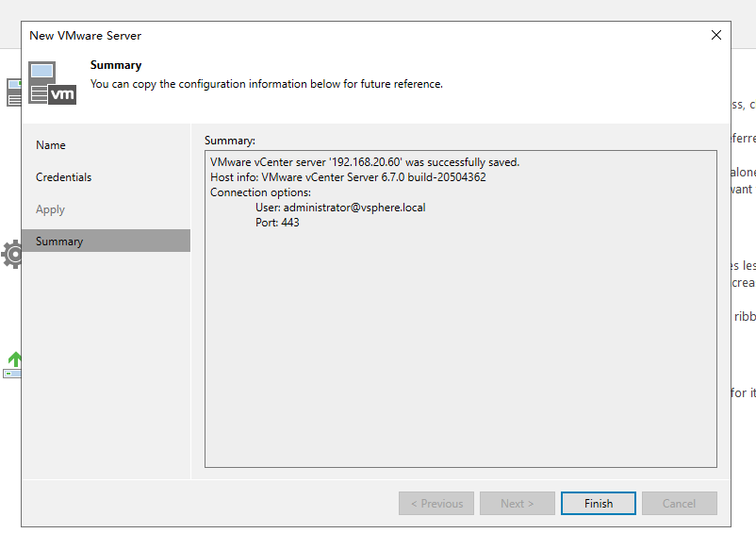Click the VMware server vm icon

click(x=52, y=83)
